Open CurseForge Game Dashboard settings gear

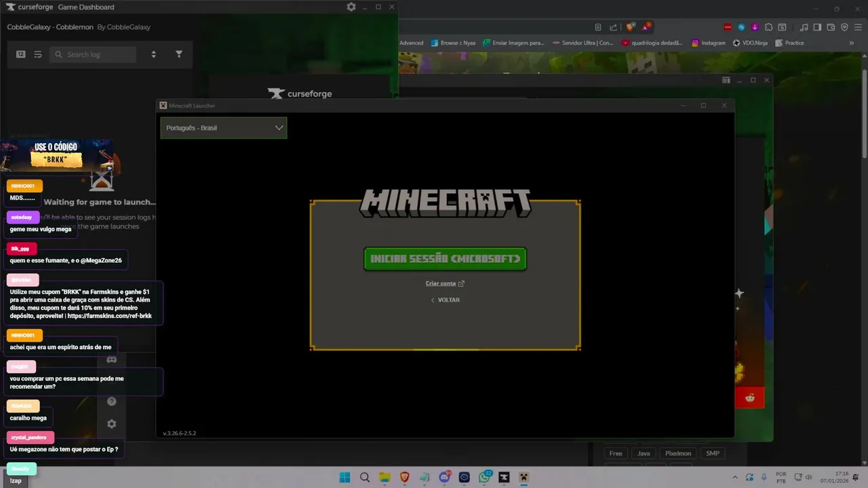point(351,7)
